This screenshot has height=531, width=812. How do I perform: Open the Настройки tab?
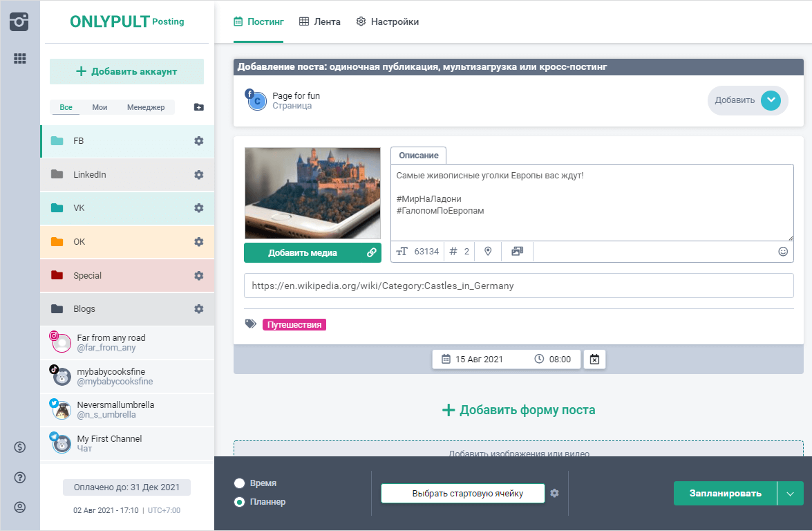tap(387, 21)
